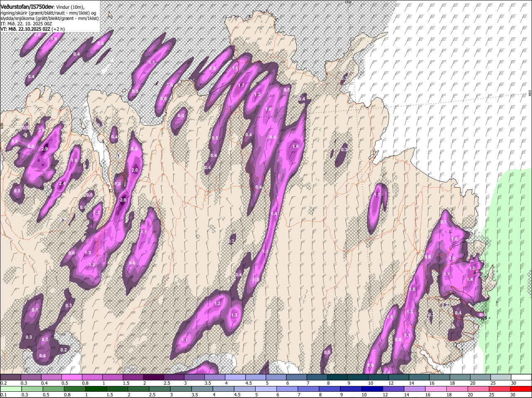The width and height of the screenshot is (532, 398).
Task: Click the 2.4 precipitation value on the map
Action: (62, 184)
